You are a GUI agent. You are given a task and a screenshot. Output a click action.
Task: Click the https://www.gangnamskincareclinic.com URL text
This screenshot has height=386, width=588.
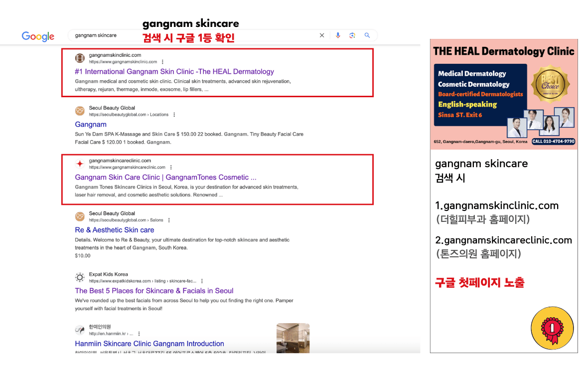click(x=127, y=167)
